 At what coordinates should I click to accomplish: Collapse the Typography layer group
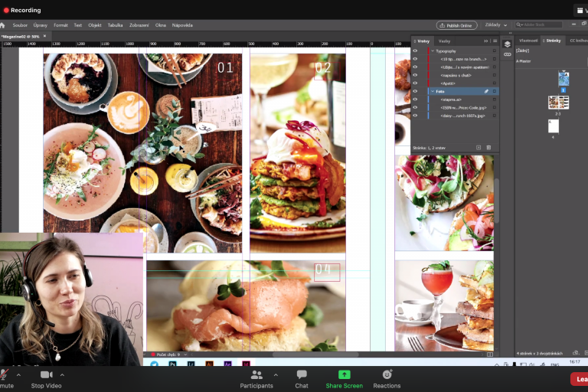pyautogui.click(x=433, y=51)
